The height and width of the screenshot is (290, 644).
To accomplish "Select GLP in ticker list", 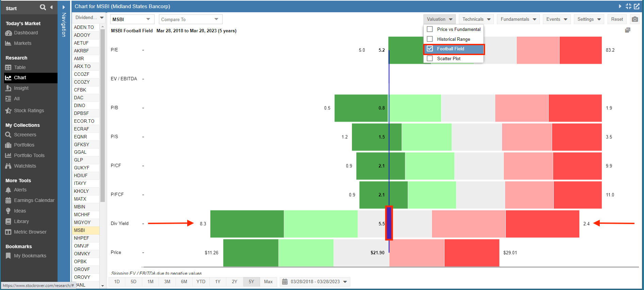I will coord(86,160).
